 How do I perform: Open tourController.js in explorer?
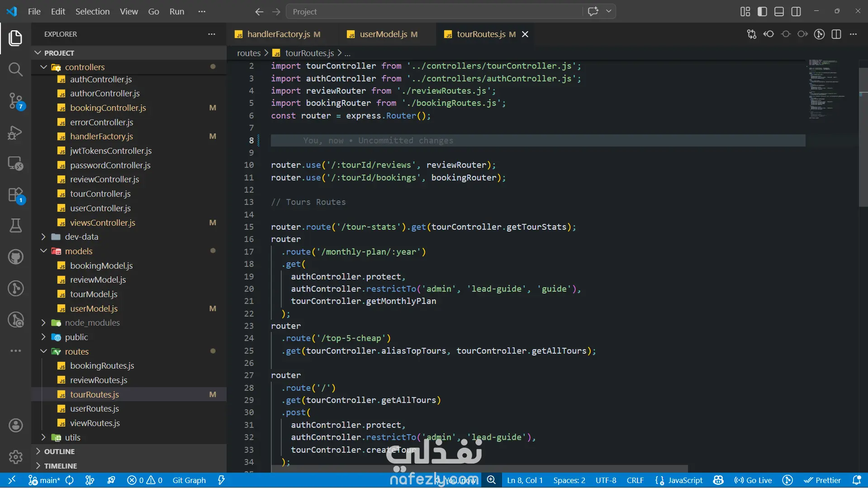(x=100, y=194)
